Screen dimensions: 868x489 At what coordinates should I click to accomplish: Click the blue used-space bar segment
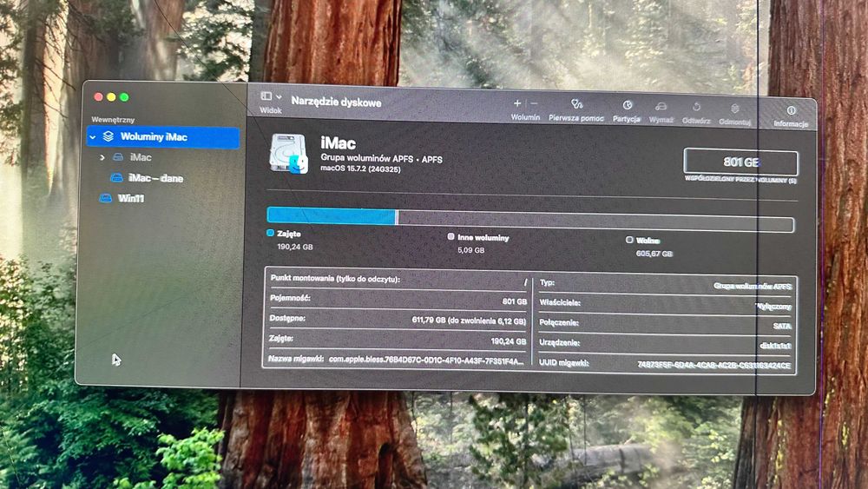(332, 215)
